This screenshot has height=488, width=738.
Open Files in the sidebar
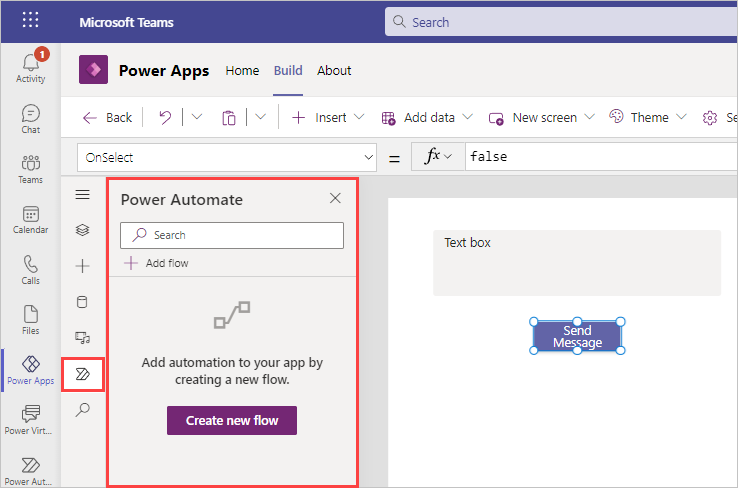click(x=31, y=320)
